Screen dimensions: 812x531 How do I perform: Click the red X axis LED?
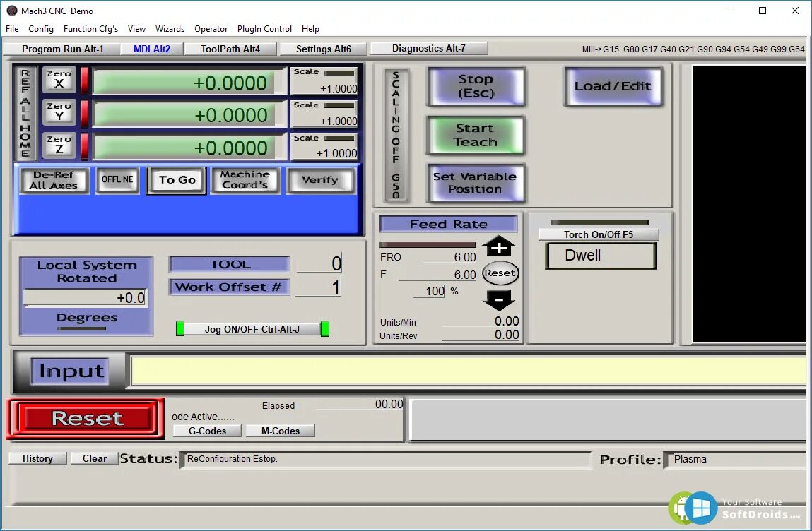pos(85,80)
